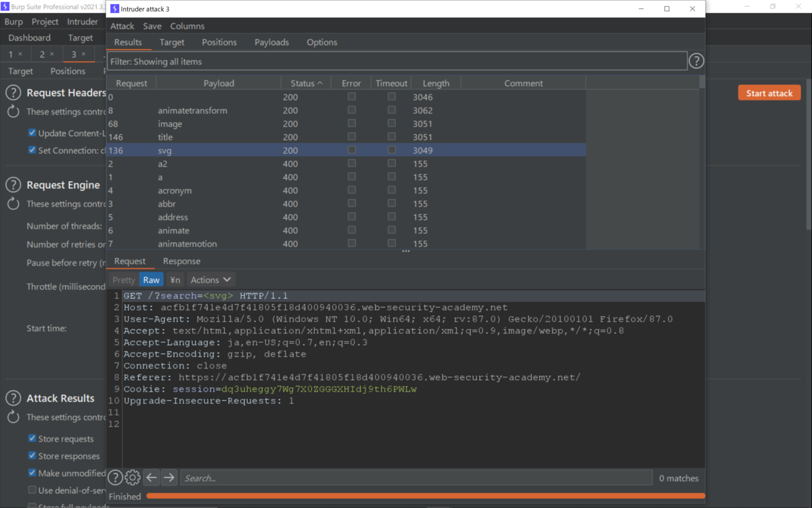The image size is (812, 508).
Task: Open Attack Results help icon
Action: 14,398
